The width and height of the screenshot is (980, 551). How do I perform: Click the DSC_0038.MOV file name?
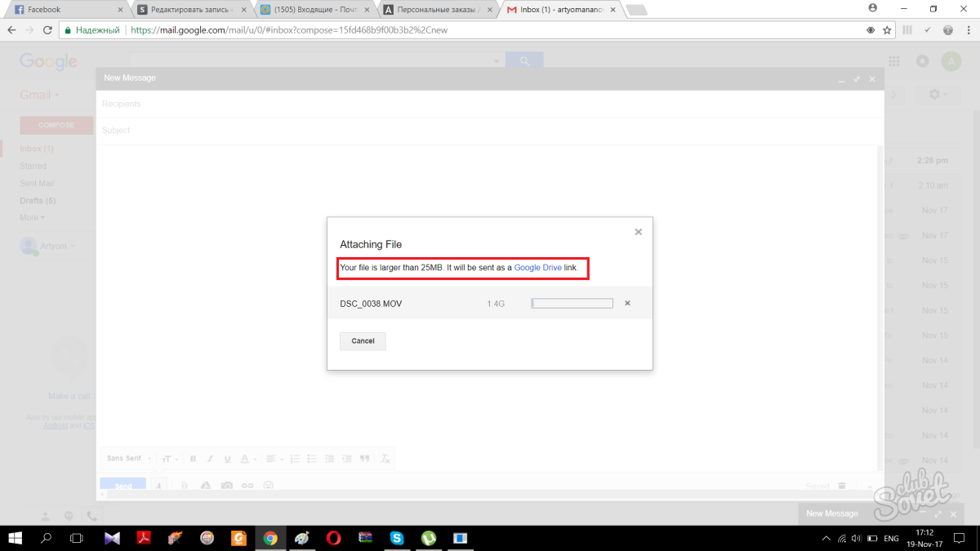371,304
